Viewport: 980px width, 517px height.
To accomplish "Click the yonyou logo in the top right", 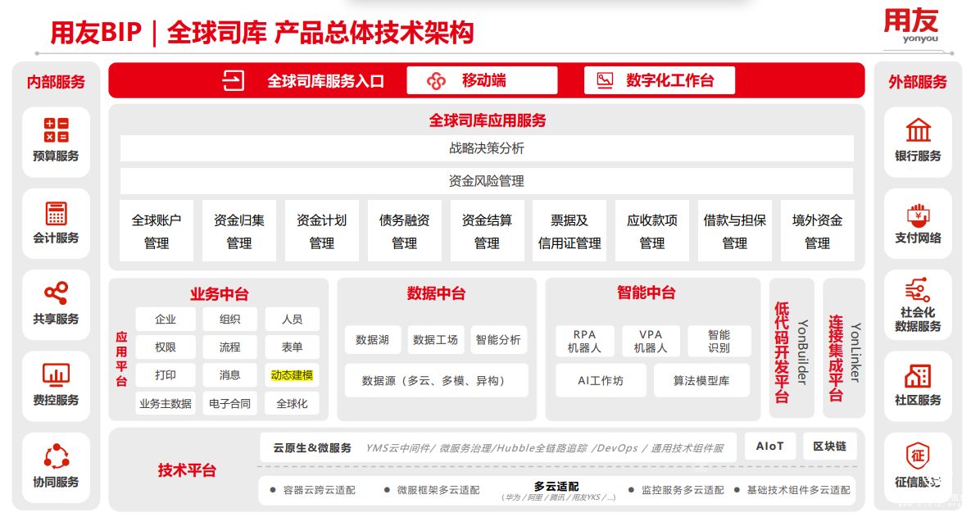I will [910, 25].
